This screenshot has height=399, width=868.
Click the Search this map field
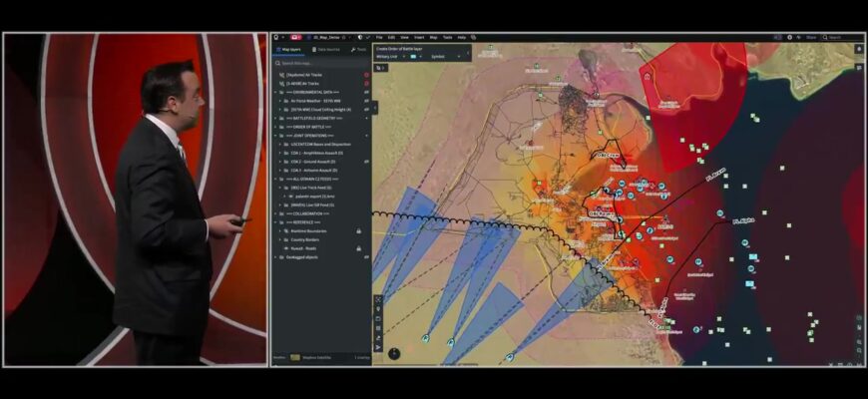point(321,63)
